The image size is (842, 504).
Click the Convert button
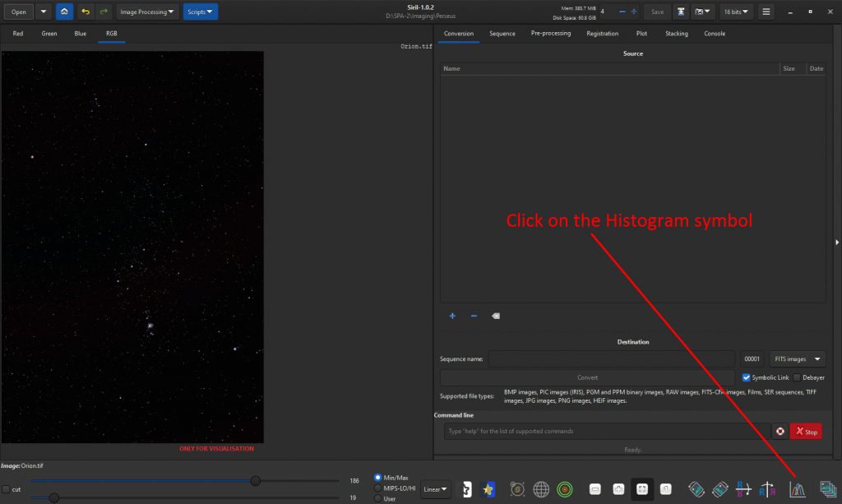coord(587,377)
